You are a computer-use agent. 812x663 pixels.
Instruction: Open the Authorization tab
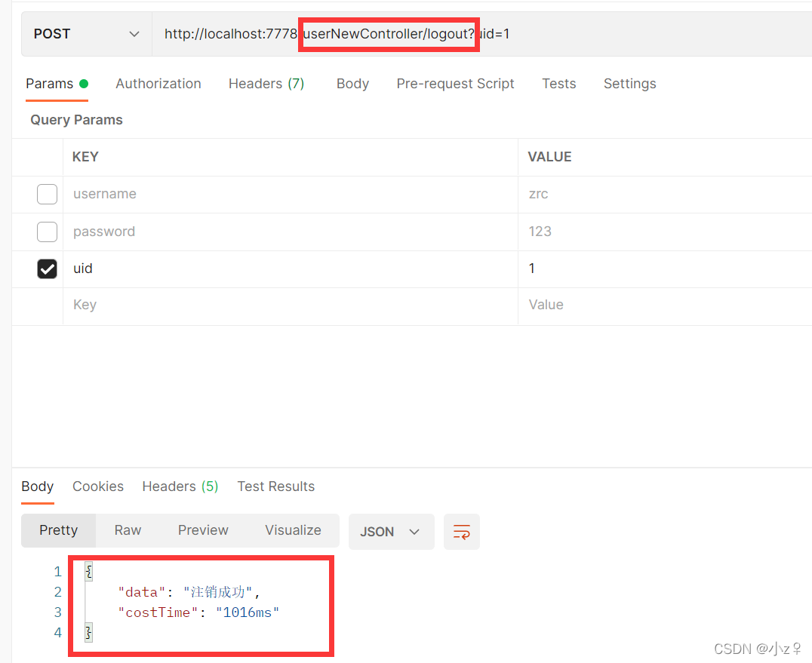[158, 84]
